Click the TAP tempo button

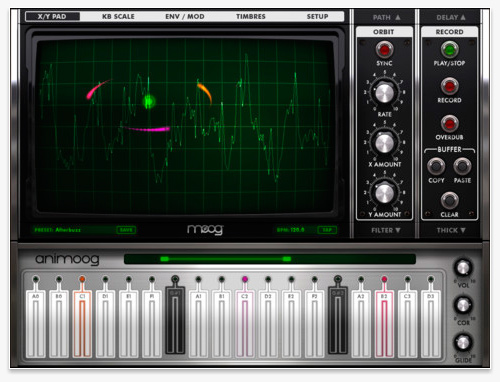click(x=327, y=230)
